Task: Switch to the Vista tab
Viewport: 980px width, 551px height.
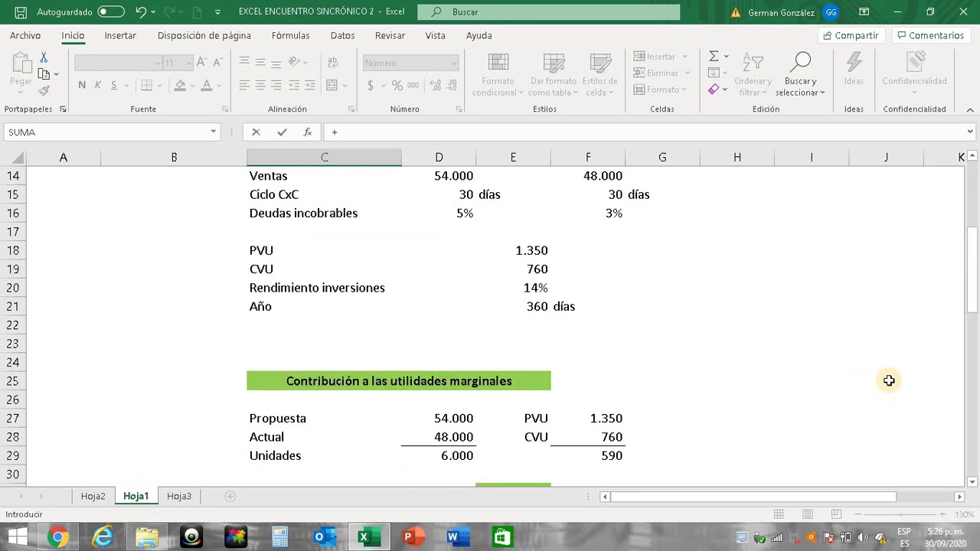Action: tap(436, 36)
